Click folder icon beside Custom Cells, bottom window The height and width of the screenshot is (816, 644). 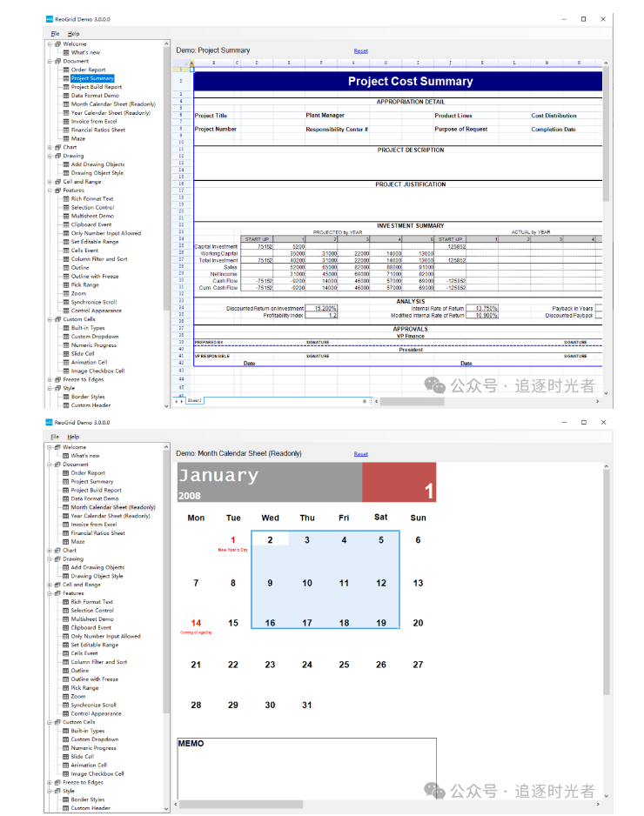point(57,722)
